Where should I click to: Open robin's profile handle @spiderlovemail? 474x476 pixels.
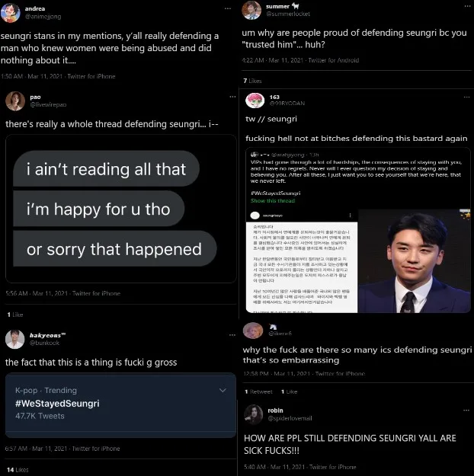(x=290, y=418)
